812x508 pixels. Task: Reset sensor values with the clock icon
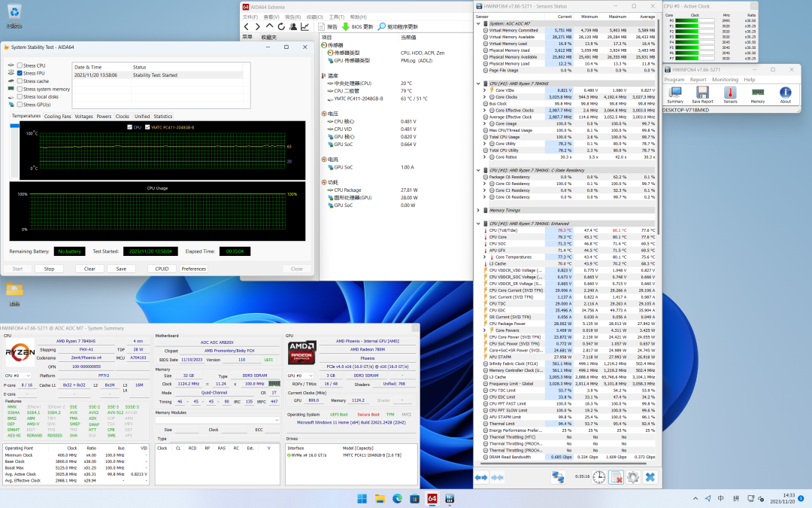click(599, 477)
